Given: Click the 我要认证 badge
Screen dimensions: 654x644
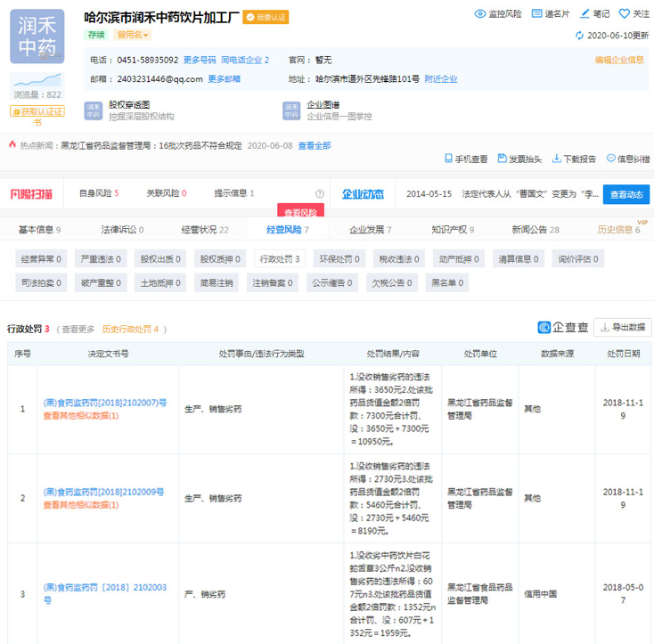Looking at the screenshot, I should coord(266,17).
